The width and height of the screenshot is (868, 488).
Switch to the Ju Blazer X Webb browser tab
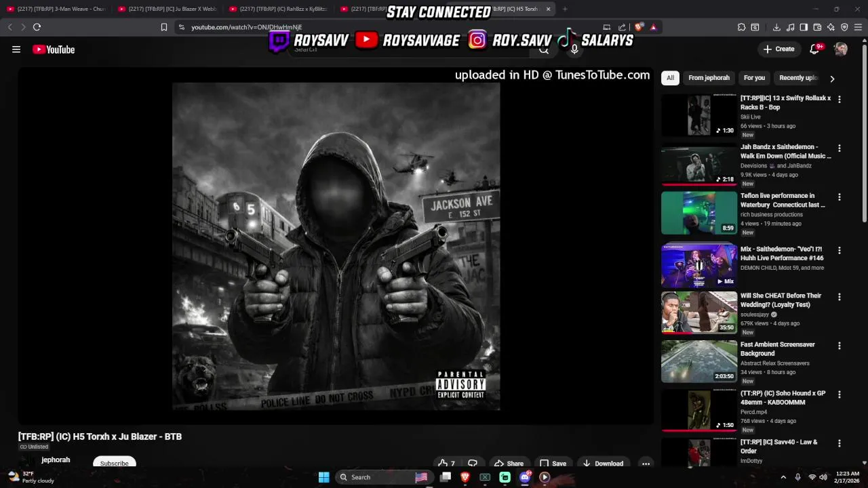[x=167, y=9]
